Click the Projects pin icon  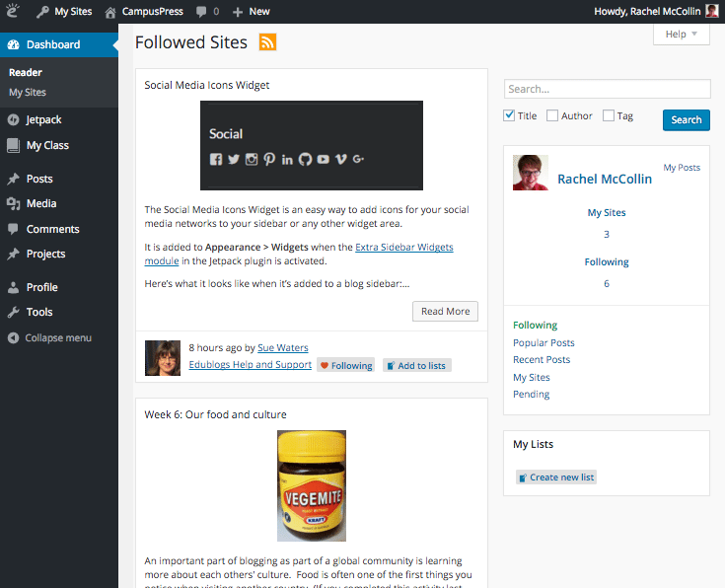coord(14,254)
